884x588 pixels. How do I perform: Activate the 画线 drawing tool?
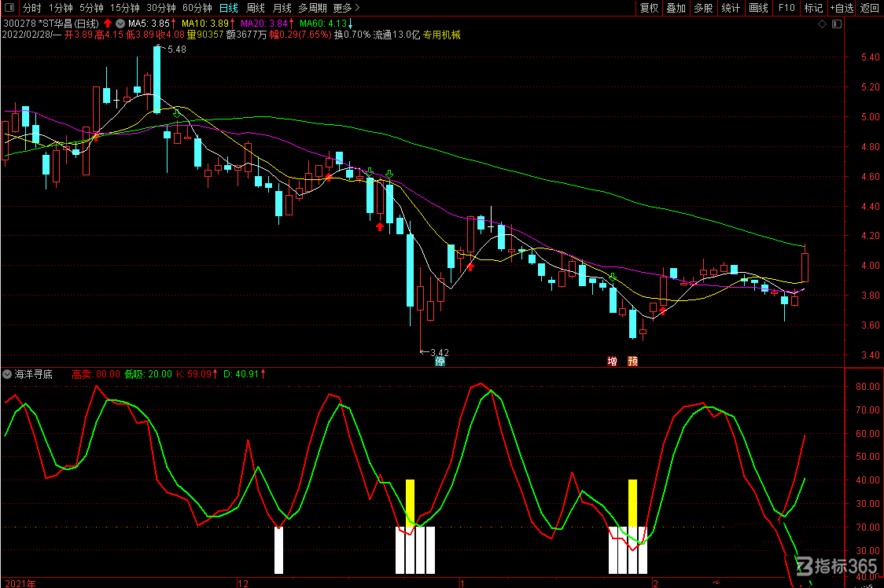click(758, 8)
